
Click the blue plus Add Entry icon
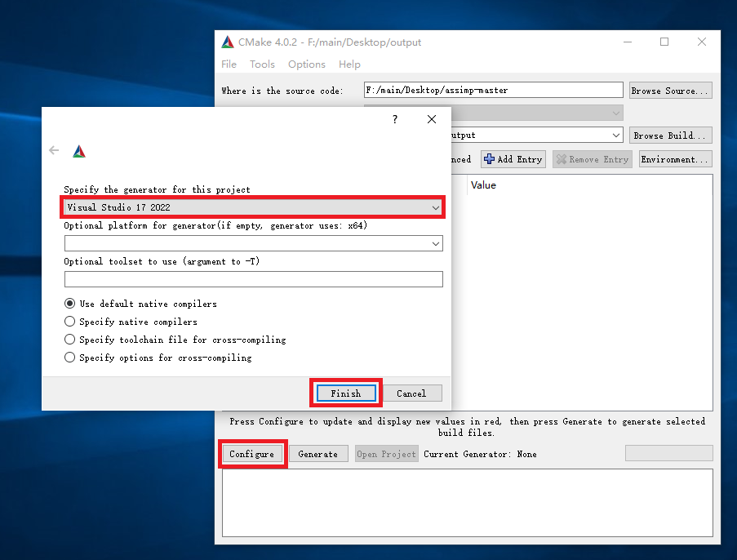pyautogui.click(x=490, y=159)
